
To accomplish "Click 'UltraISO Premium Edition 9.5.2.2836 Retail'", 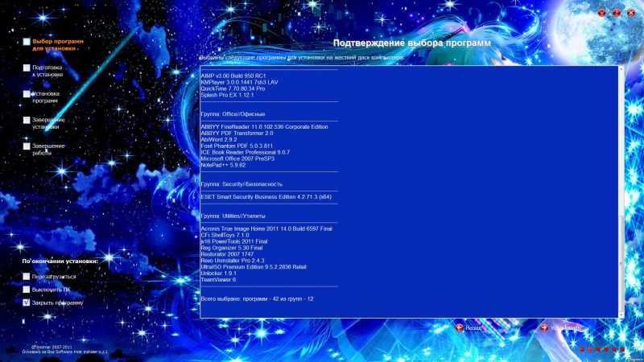I will tap(254, 267).
